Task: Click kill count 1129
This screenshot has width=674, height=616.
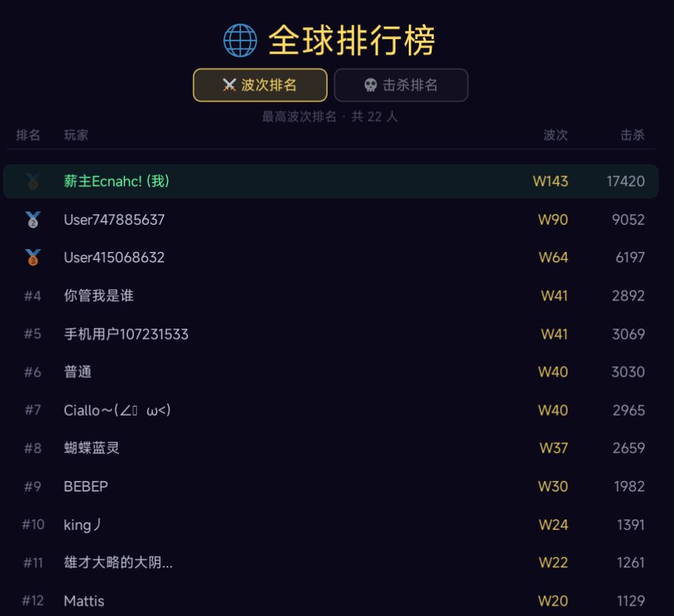Action: pos(631,601)
